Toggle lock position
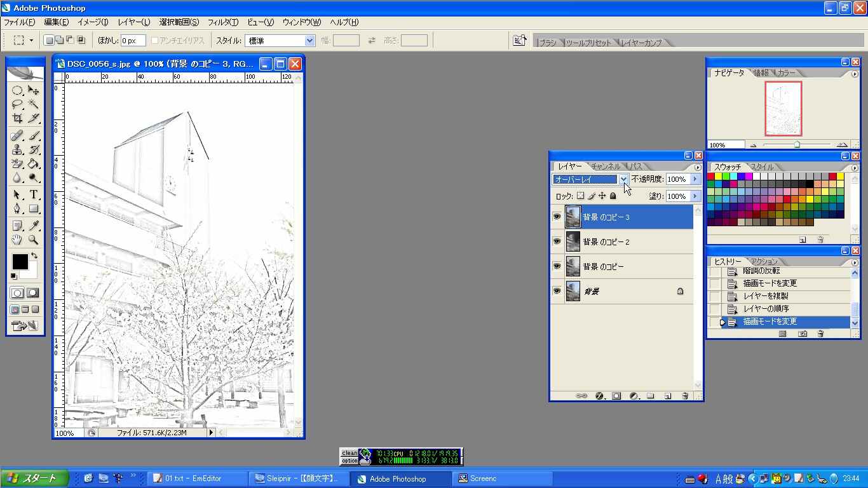The image size is (868, 488). coord(602,196)
